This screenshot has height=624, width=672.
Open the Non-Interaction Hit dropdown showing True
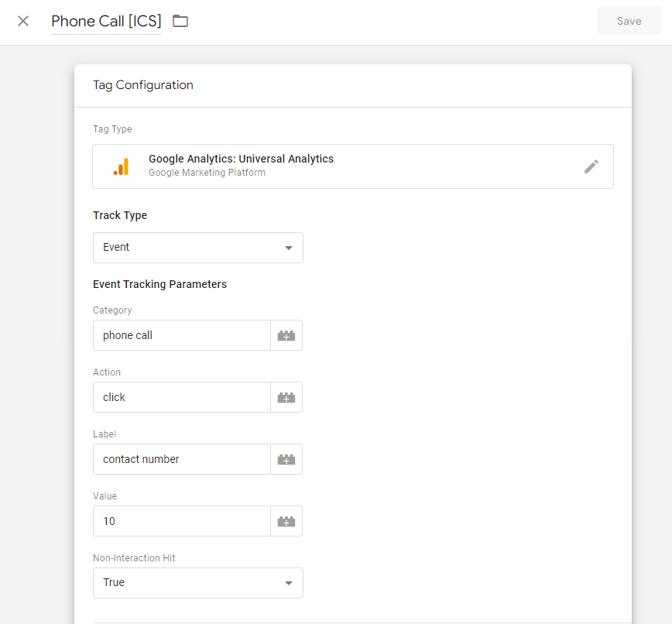(x=198, y=583)
